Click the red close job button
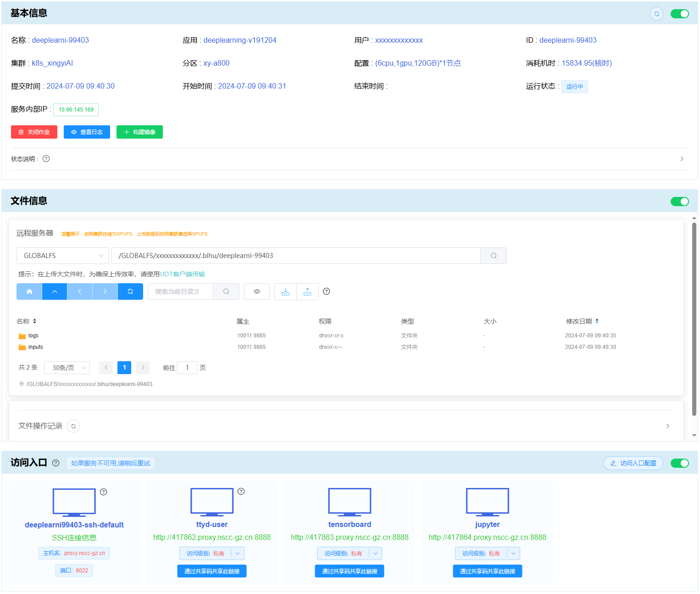700x594 pixels. click(34, 132)
